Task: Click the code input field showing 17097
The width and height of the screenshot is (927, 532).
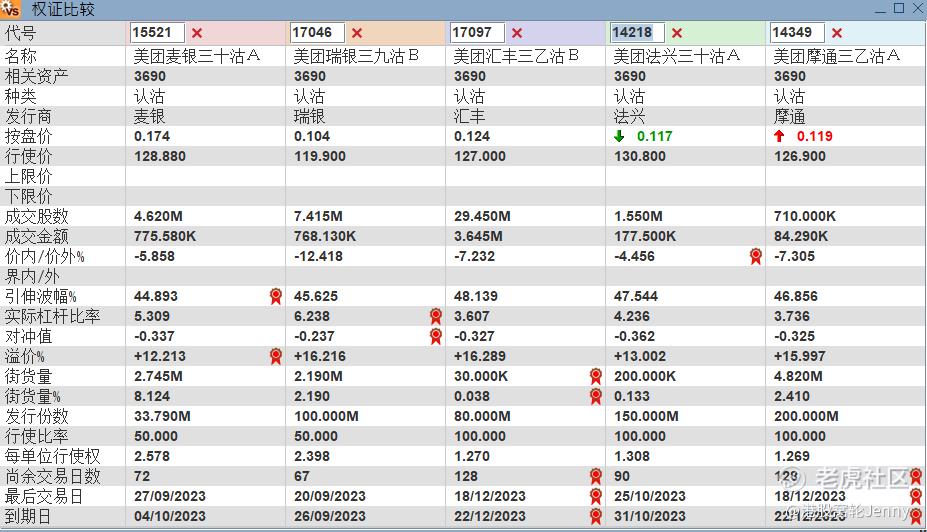Action: [x=478, y=33]
